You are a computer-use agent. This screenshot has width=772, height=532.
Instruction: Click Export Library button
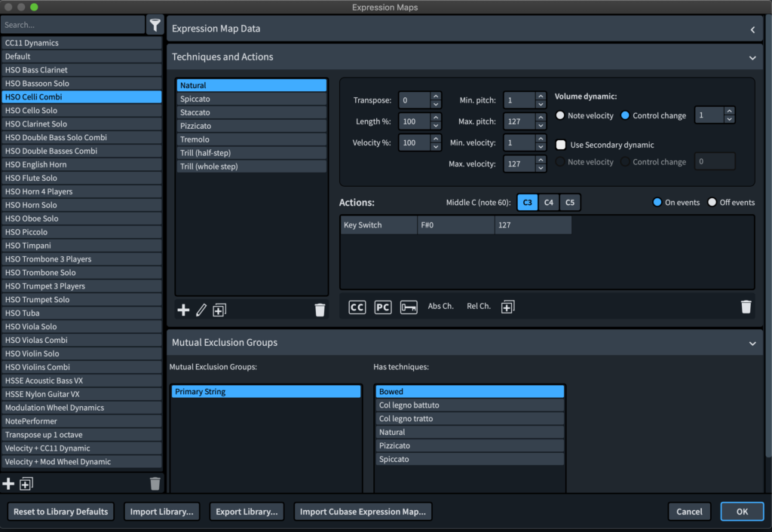[x=247, y=512]
